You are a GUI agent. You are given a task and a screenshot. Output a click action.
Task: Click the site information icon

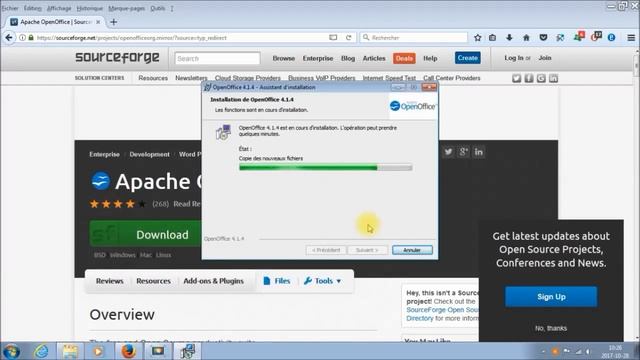22,38
